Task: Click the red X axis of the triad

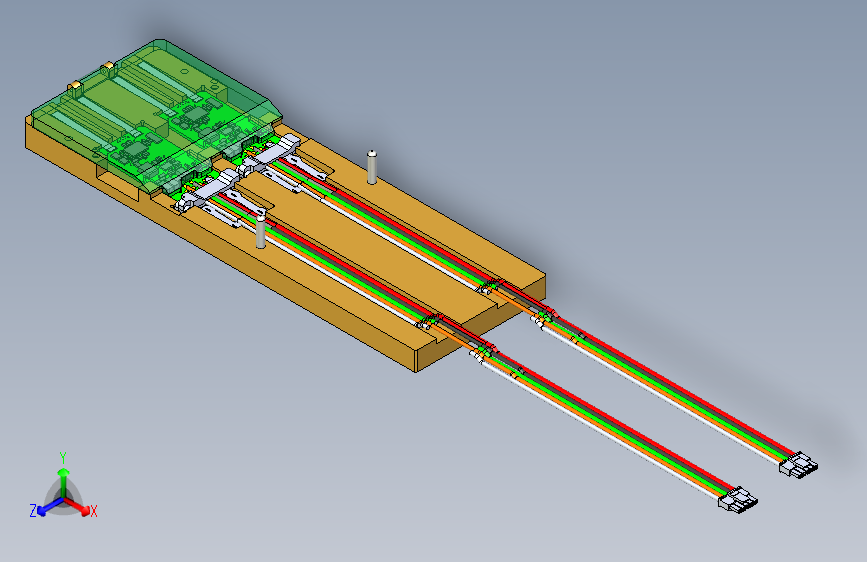Action: (77, 506)
